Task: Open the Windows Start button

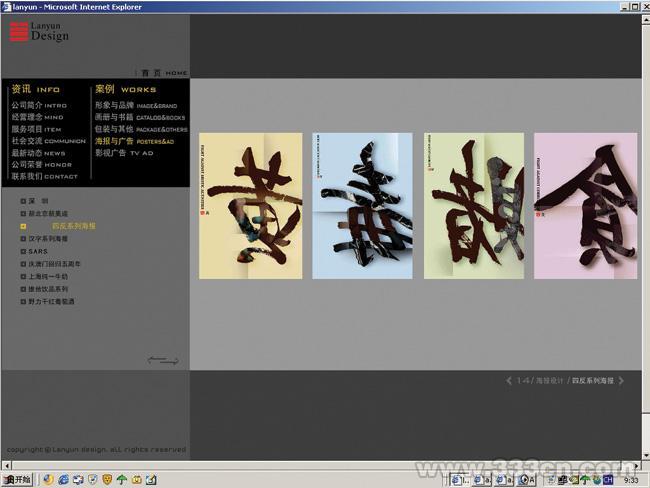Action: pos(17,480)
